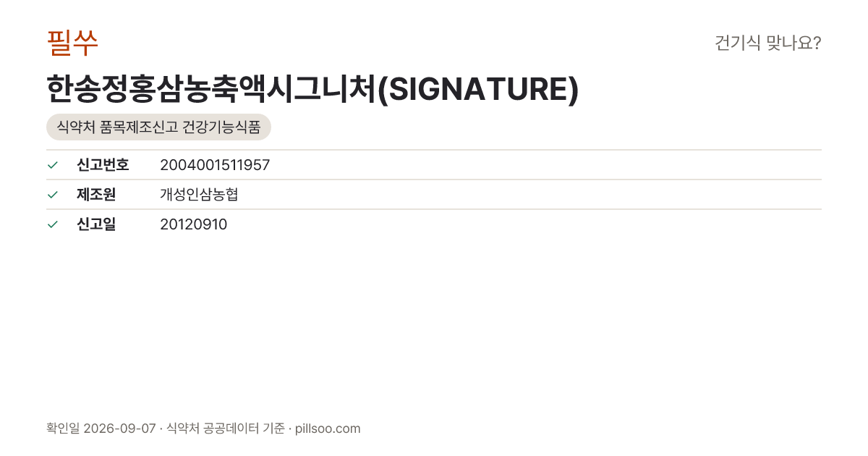
Task: Click the 확인일 label in the footer
Action: 63,428
